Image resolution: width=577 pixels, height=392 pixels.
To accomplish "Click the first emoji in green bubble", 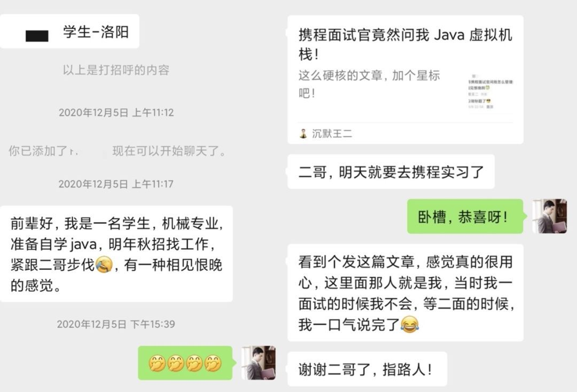I will pyautogui.click(x=157, y=363).
